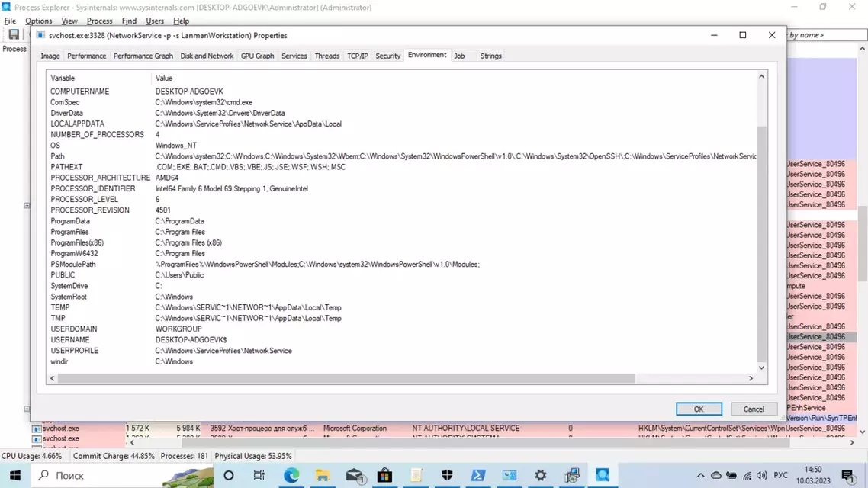Select the USERDOMAIN variable row
Viewport: 868px width, 488px height.
tap(403, 329)
